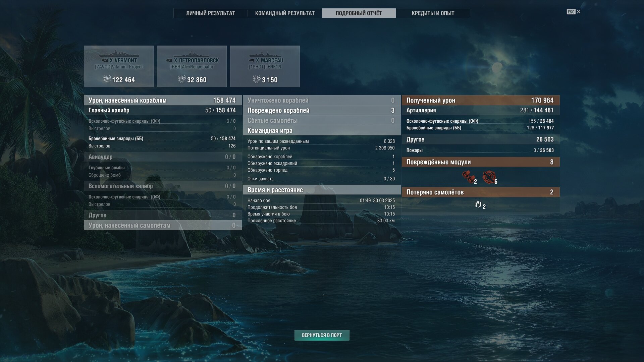The image size is (644, 362).
Task: Click Вернуться в порт button
Action: (x=322, y=335)
